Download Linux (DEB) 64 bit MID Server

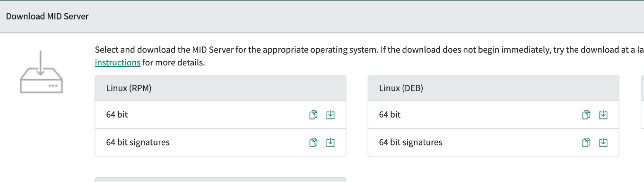pyautogui.click(x=603, y=115)
